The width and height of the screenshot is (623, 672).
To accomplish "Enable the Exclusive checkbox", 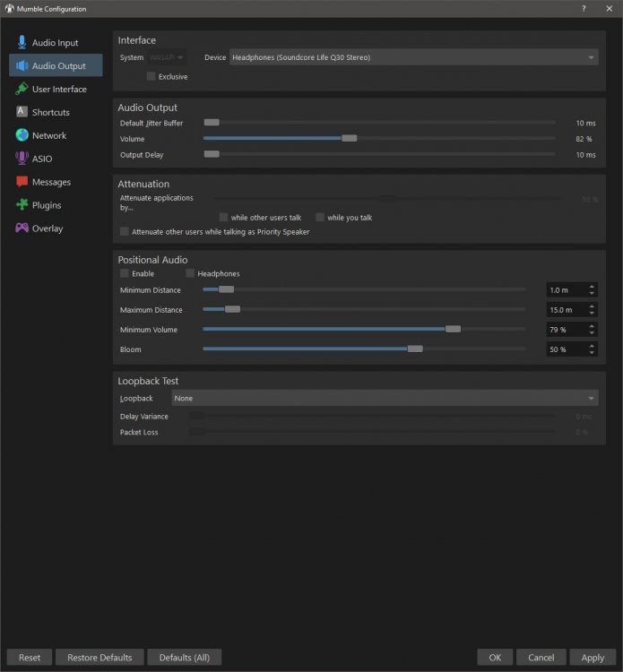I will (151, 77).
